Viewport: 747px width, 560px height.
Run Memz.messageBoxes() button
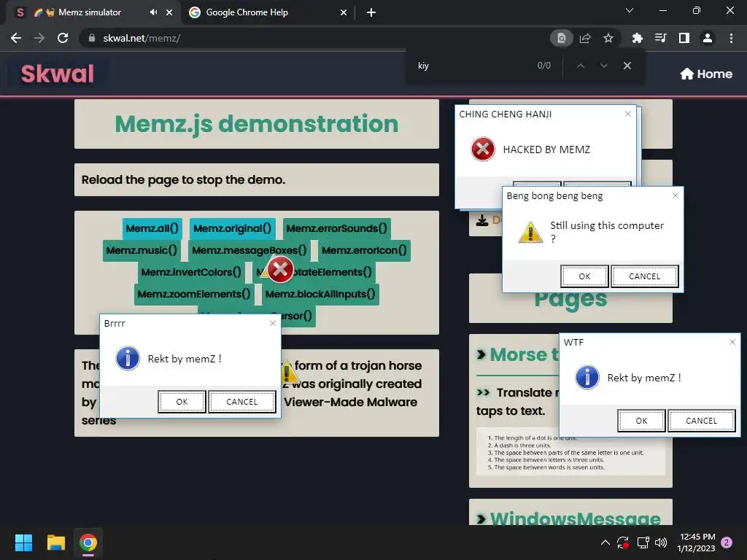[x=249, y=251]
